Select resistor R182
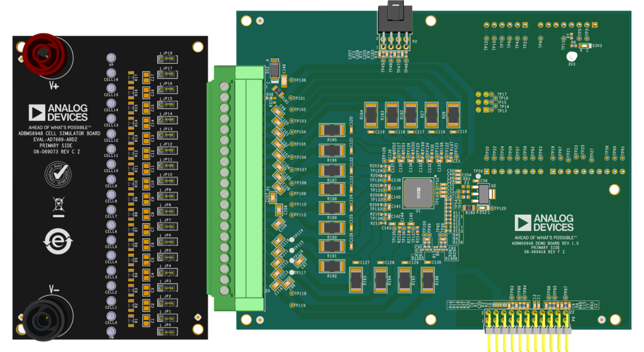 tap(410, 115)
